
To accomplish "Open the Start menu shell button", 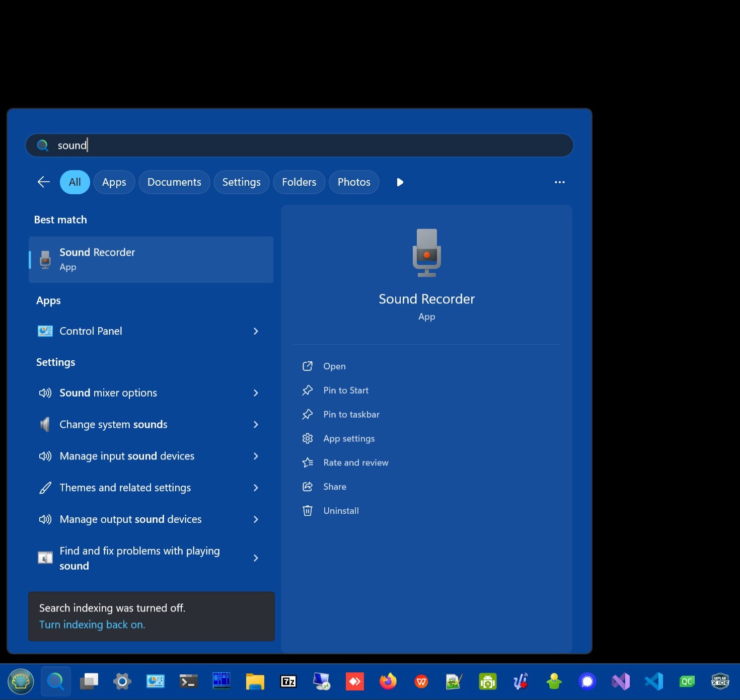I will [x=21, y=682].
